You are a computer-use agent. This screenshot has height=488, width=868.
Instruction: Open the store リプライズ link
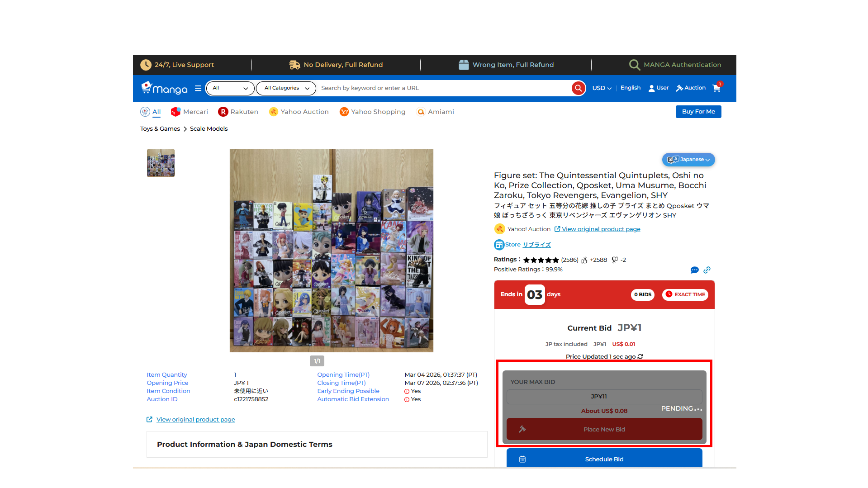[x=536, y=245]
